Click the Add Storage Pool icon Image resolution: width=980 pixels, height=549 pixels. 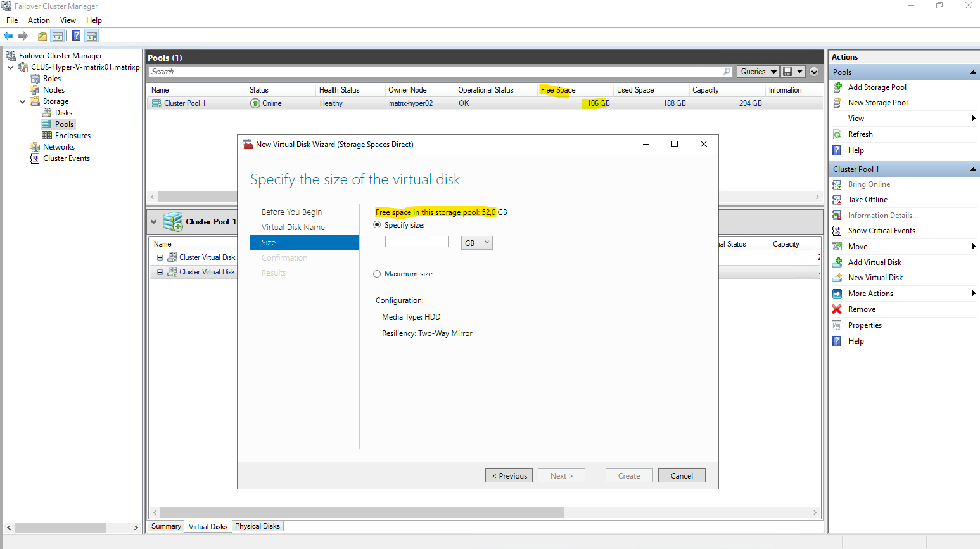click(x=837, y=87)
